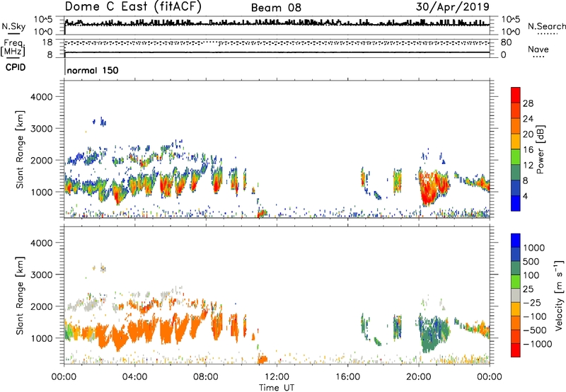Click the date '30/Apr/2019'

453,7
